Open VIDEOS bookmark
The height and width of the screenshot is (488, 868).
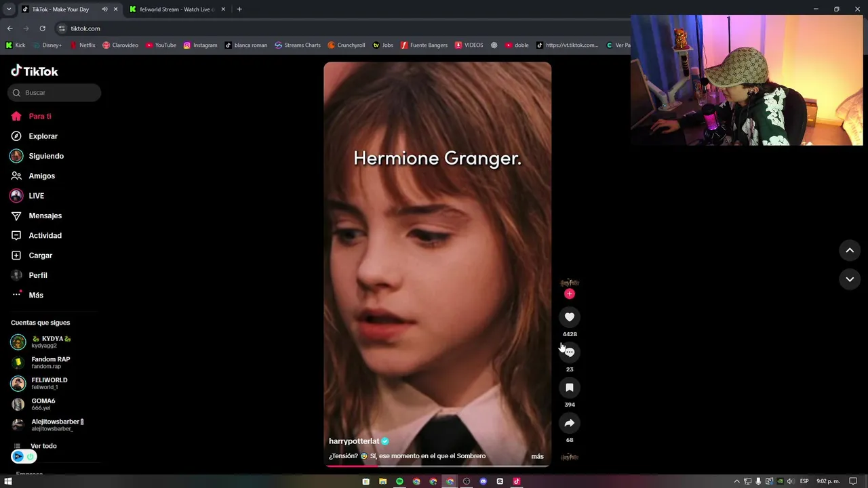[469, 45]
